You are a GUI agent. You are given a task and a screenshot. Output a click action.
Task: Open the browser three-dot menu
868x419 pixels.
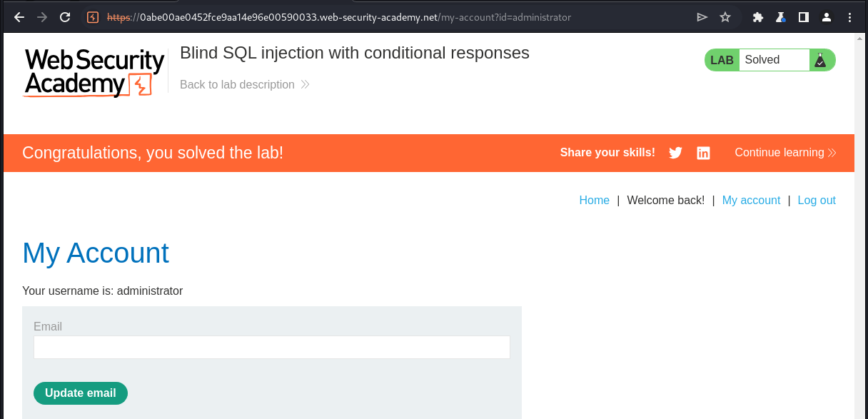coord(849,17)
